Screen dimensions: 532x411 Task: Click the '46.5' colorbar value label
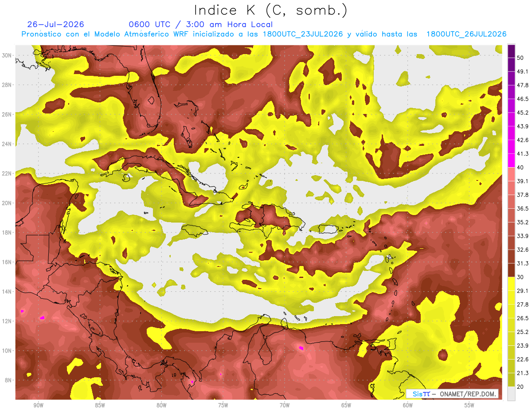coord(523,99)
